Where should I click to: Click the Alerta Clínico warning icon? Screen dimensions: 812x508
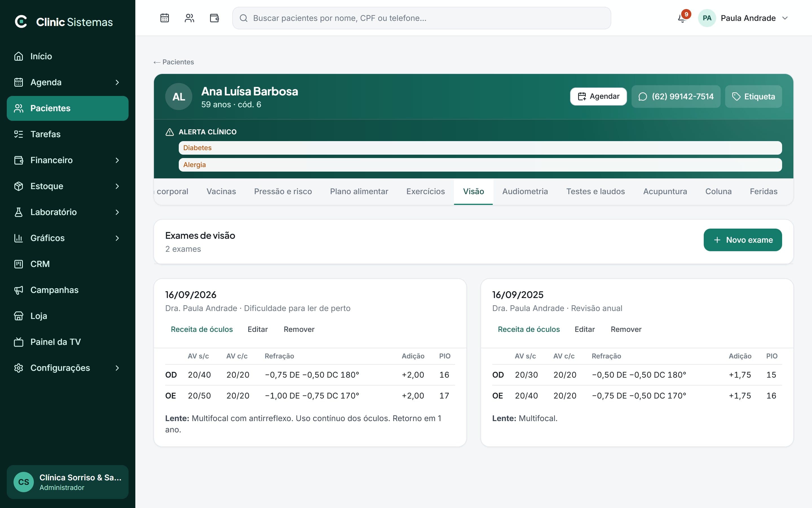170,132
